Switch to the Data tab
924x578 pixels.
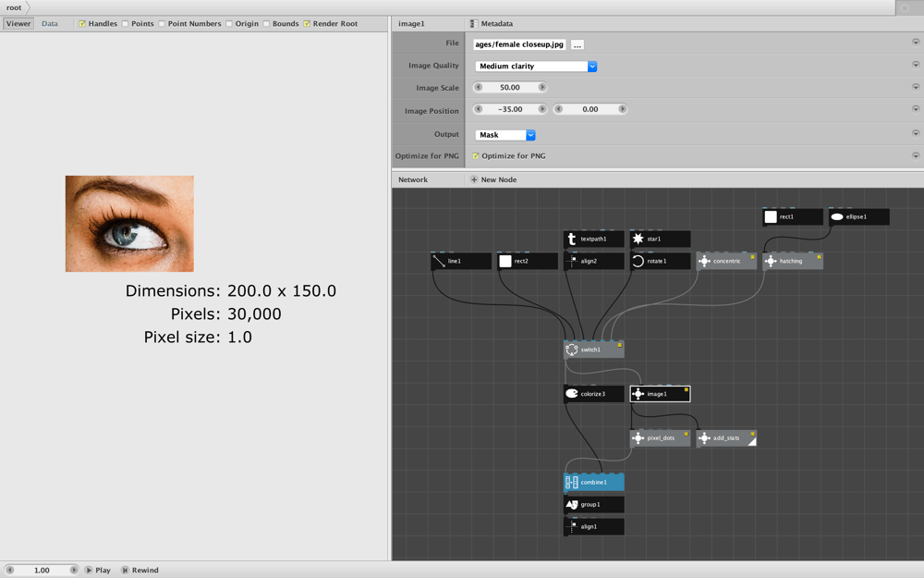(50, 24)
